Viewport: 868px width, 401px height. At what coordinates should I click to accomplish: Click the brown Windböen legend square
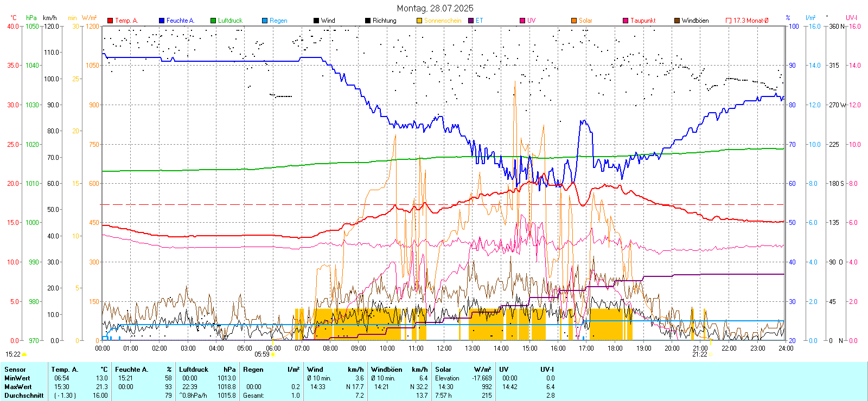(677, 21)
